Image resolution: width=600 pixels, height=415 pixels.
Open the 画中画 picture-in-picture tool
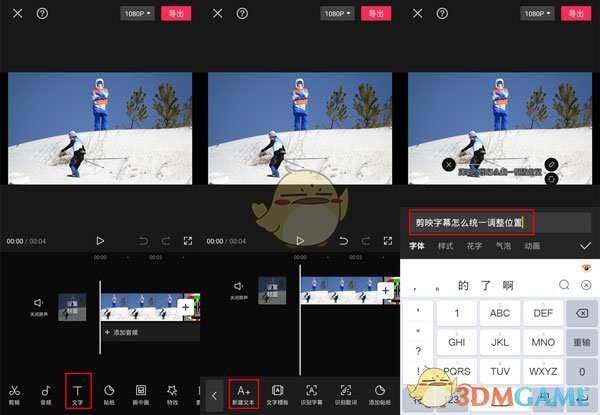click(141, 393)
